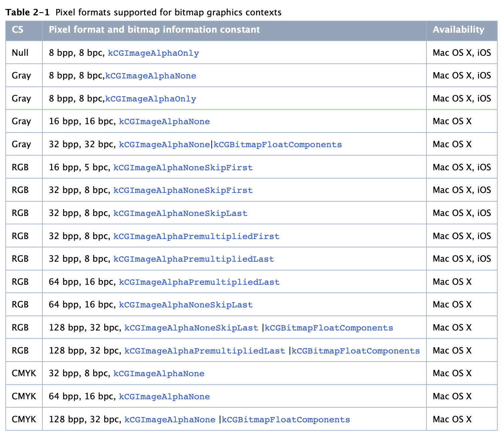
Task: Click the CS column header
Action: tap(18, 30)
